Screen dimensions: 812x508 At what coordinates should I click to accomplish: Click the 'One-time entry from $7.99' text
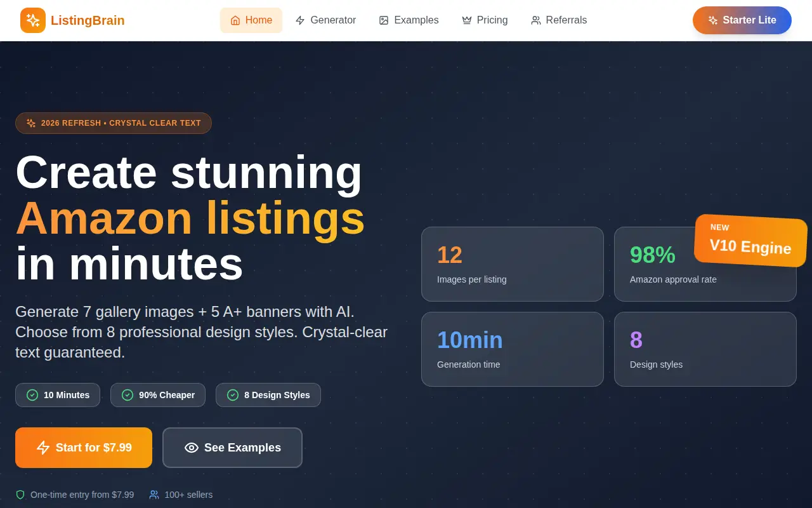pos(82,495)
